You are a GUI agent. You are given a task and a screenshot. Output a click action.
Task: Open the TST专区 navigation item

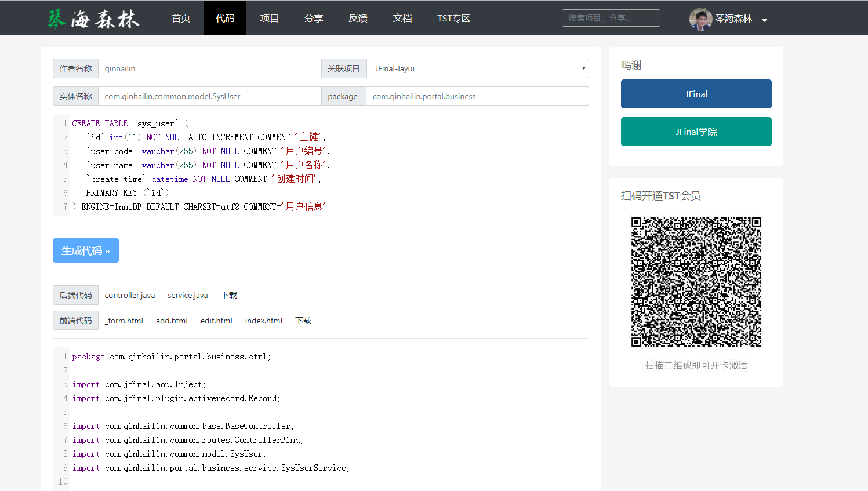pos(453,18)
